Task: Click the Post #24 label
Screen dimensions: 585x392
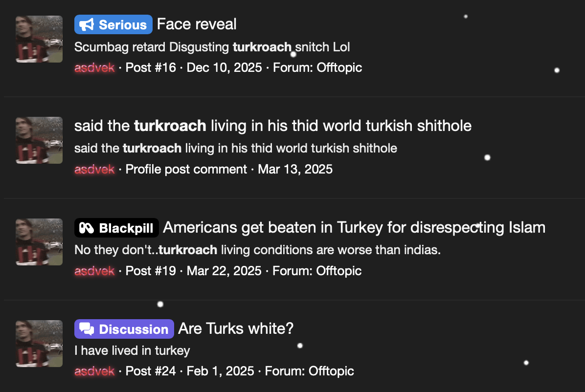Action: (150, 371)
